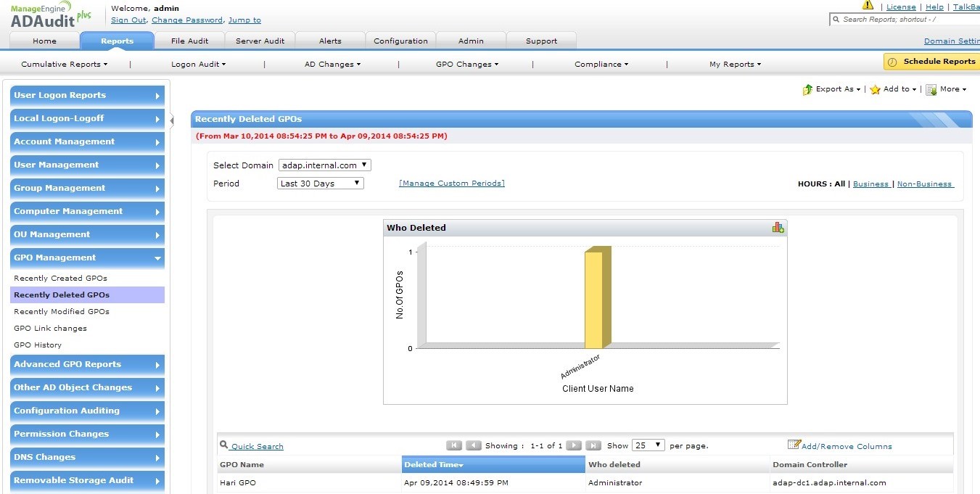Open Recently Created GPOs report

tap(60, 279)
